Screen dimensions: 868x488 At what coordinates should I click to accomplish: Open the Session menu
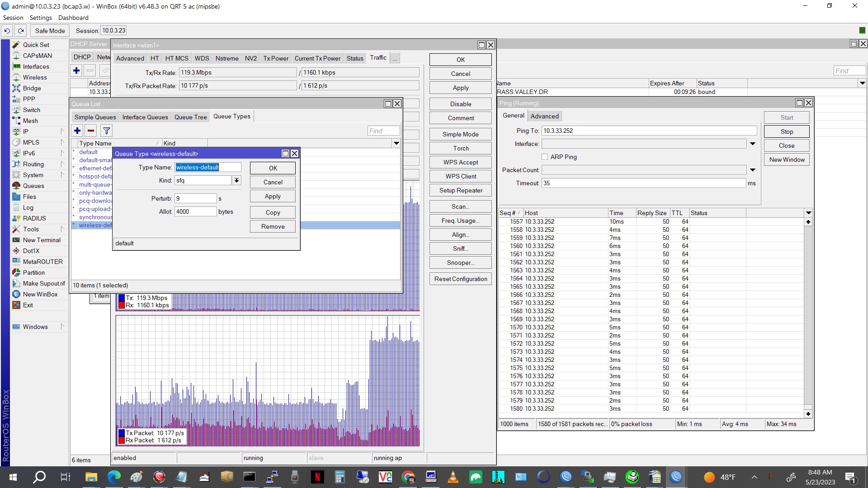coord(13,18)
